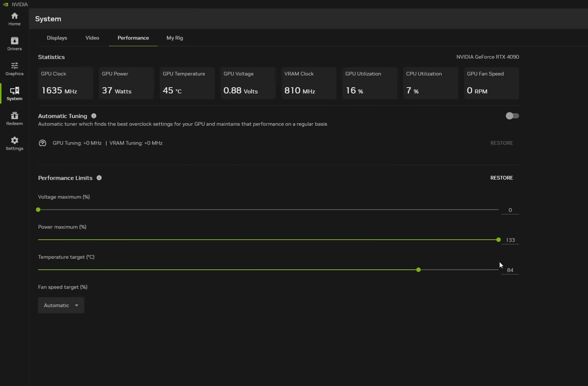Open the Home sidebar icon

click(x=14, y=19)
